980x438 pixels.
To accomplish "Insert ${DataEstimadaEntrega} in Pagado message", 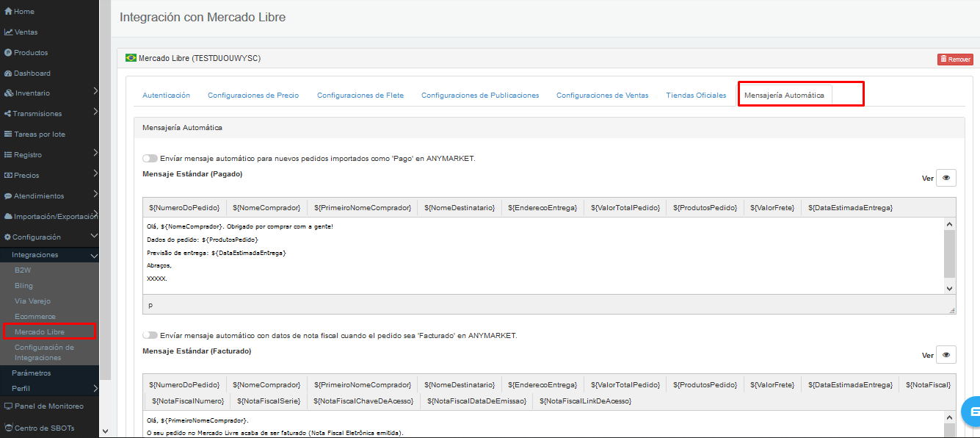I will tap(850, 208).
